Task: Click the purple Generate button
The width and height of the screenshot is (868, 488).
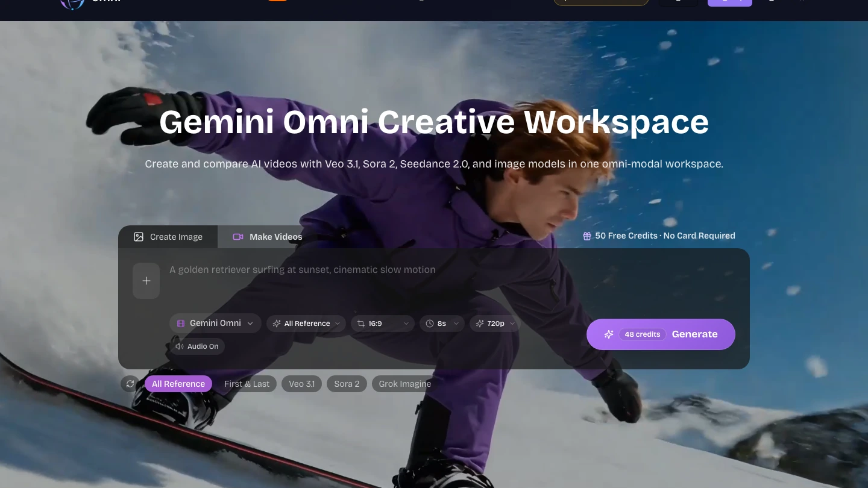Action: point(661,334)
